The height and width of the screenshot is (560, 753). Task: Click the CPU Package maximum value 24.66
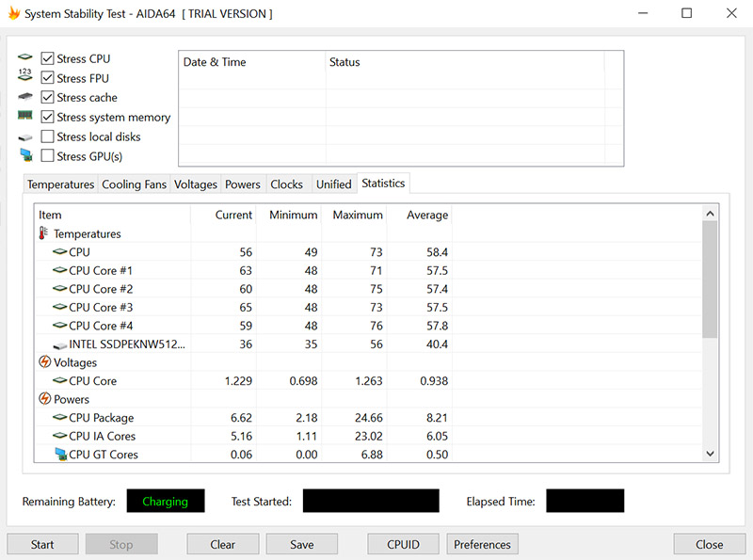[x=369, y=418]
